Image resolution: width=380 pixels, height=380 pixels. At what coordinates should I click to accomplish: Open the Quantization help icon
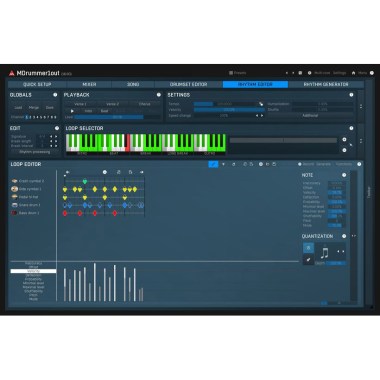coord(344,236)
